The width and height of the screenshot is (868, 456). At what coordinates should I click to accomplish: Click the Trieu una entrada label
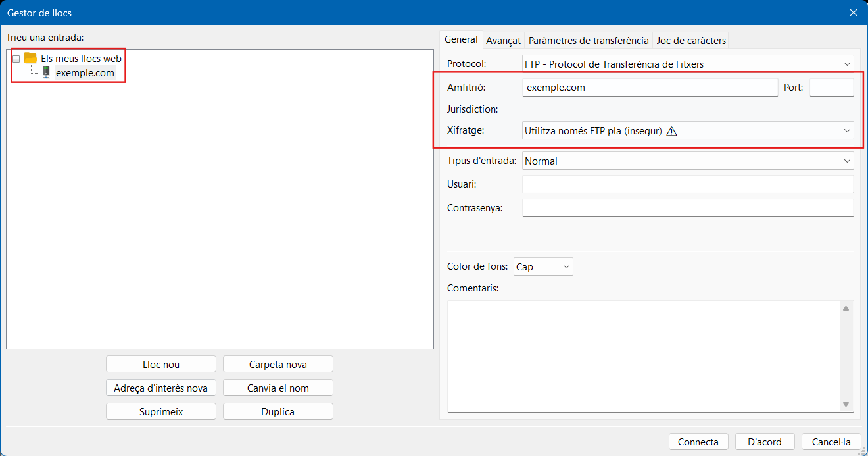tap(45, 37)
